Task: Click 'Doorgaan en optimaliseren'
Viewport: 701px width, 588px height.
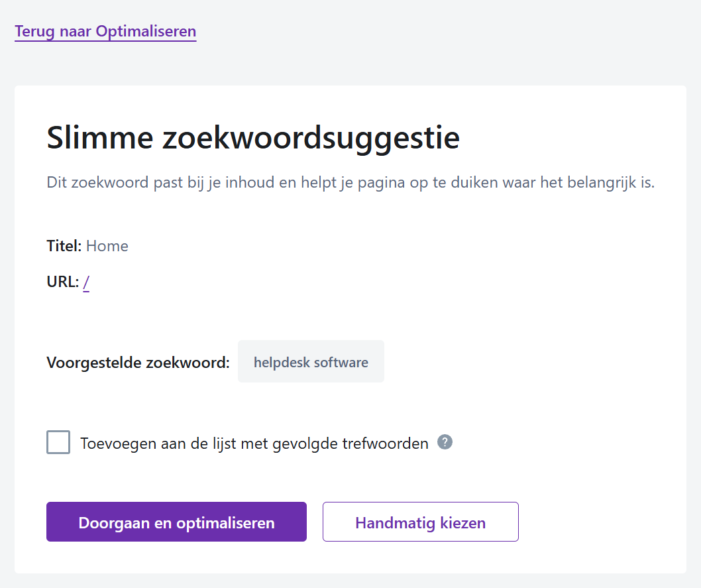Action: tap(176, 522)
